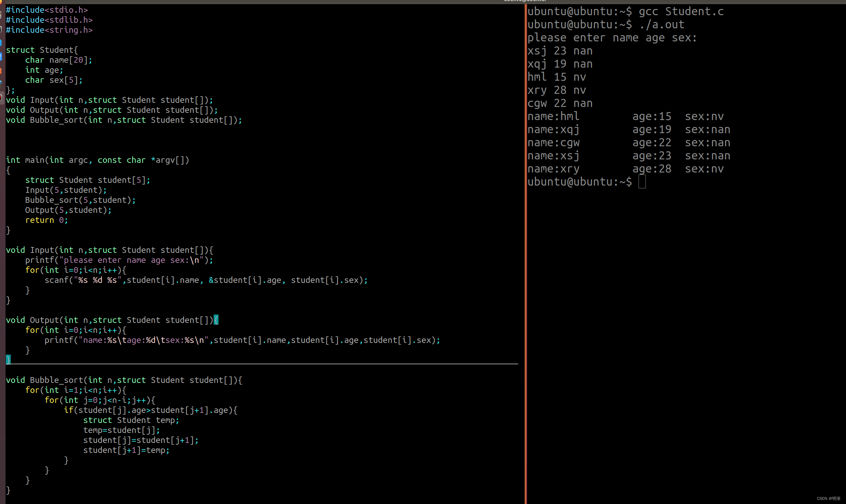Click the orange Ubuntu Software dock icon
Viewport: 846px width, 504px height.
tap(1, 71)
